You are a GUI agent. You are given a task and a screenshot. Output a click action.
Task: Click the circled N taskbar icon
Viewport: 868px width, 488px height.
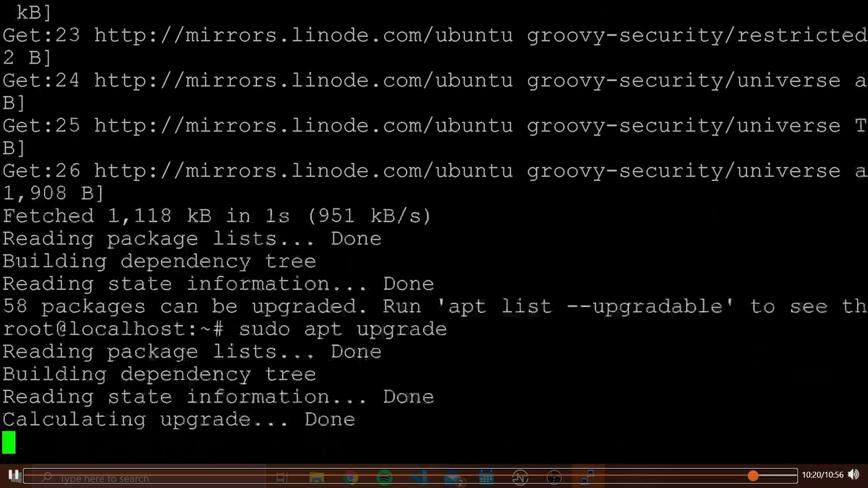tap(520, 477)
